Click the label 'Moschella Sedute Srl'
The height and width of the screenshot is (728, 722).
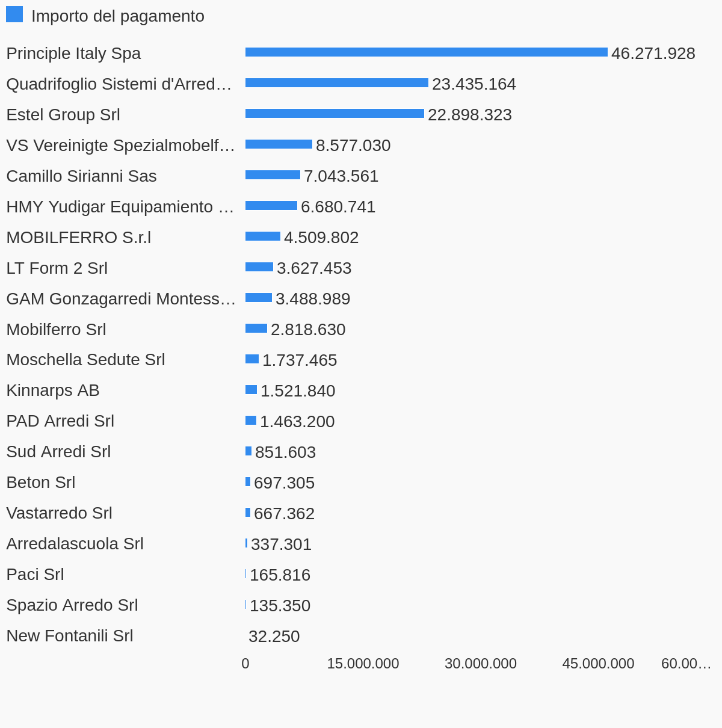pyautogui.click(x=85, y=360)
